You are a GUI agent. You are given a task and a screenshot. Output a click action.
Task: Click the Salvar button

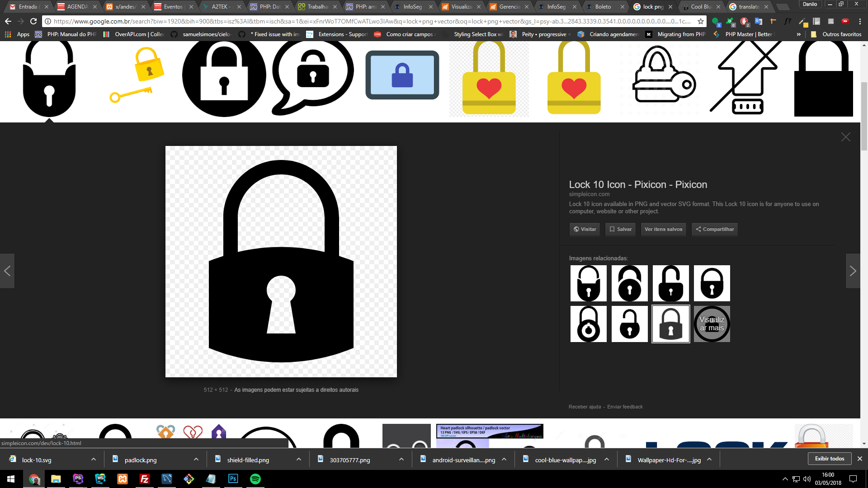[620, 229]
